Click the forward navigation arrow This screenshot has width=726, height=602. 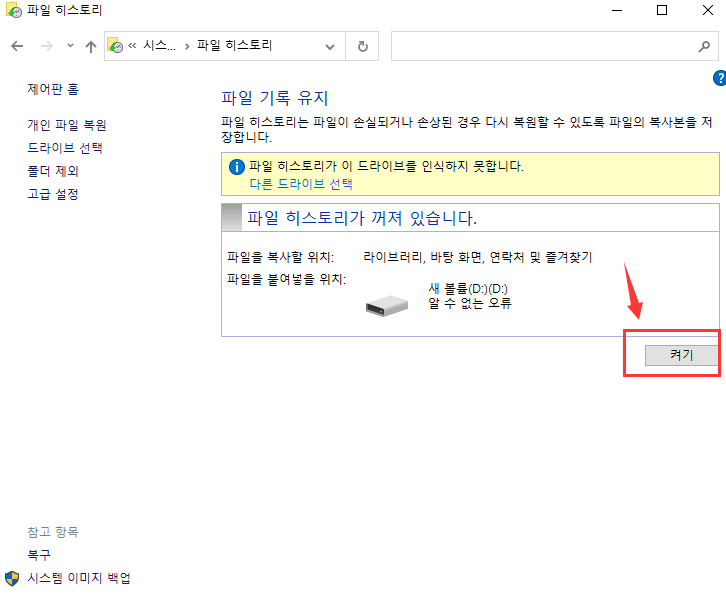pos(47,46)
